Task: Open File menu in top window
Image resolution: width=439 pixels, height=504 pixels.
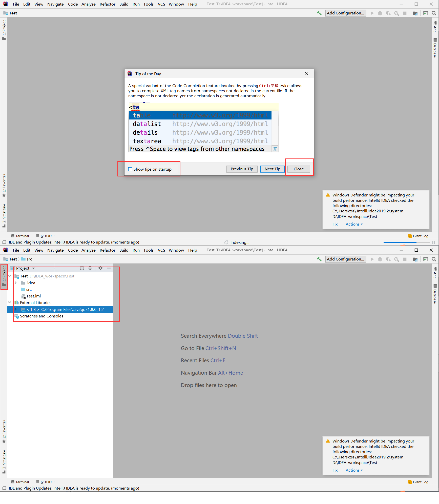Action: (x=16, y=4)
